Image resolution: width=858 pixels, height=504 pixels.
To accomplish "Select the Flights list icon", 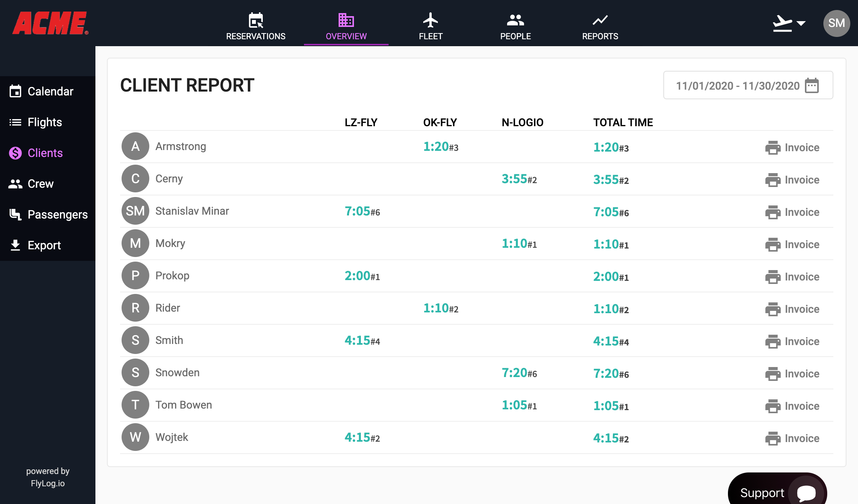I will point(15,122).
